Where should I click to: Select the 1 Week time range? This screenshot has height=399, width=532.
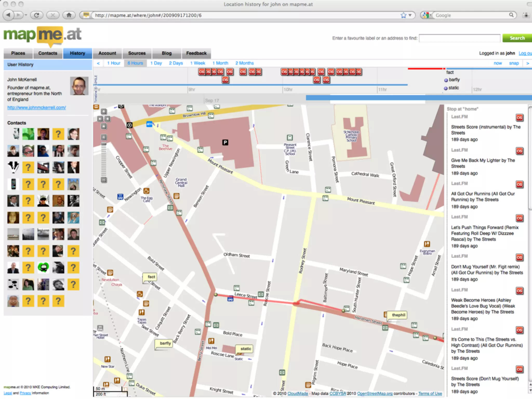coord(197,63)
